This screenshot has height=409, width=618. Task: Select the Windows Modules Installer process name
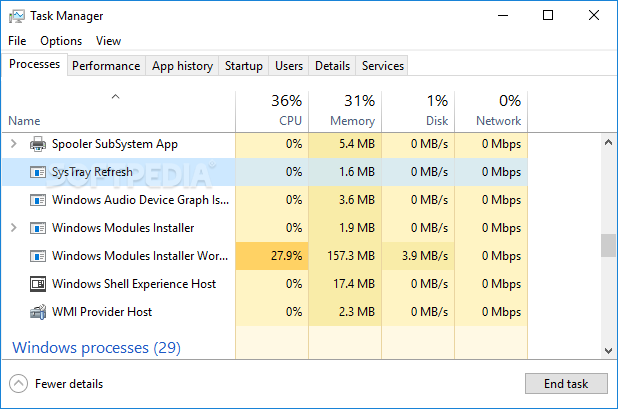[123, 228]
